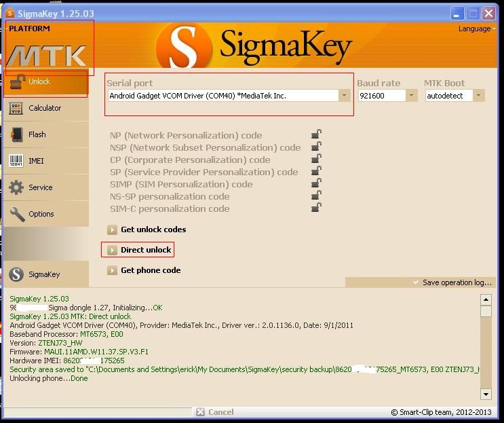Click the X icon beside Cancel
This screenshot has width=504, height=423.
tap(200, 412)
